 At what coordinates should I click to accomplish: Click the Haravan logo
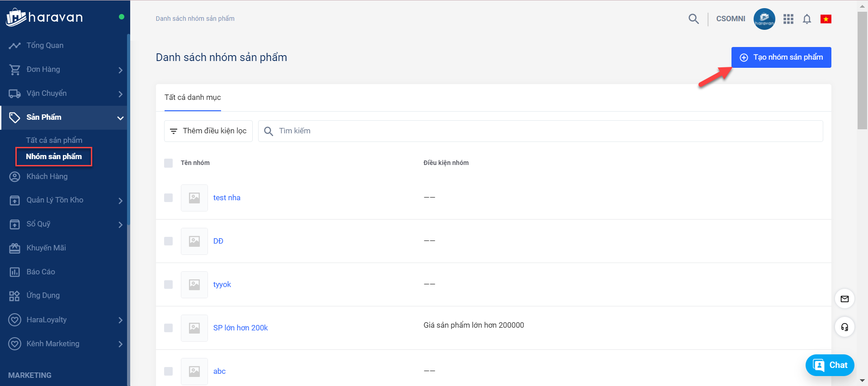44,18
